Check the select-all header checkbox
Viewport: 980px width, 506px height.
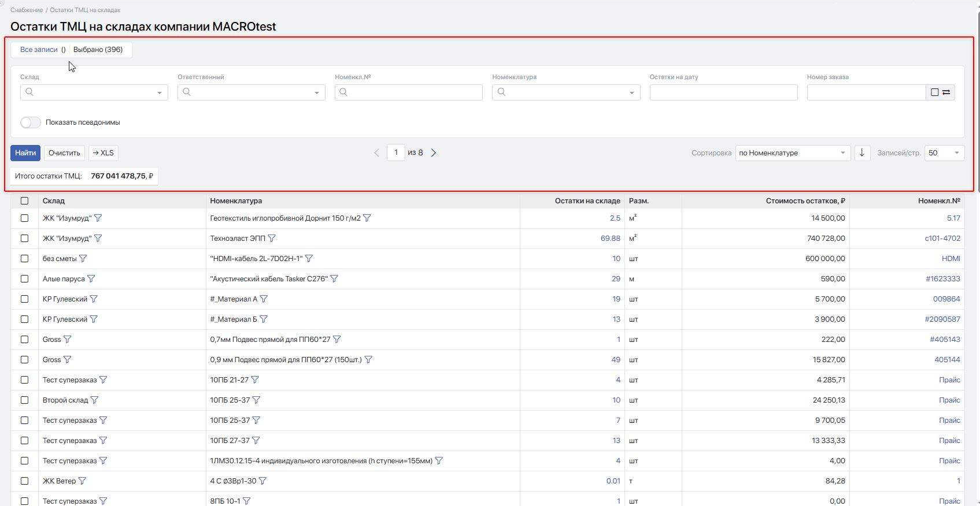tap(24, 201)
